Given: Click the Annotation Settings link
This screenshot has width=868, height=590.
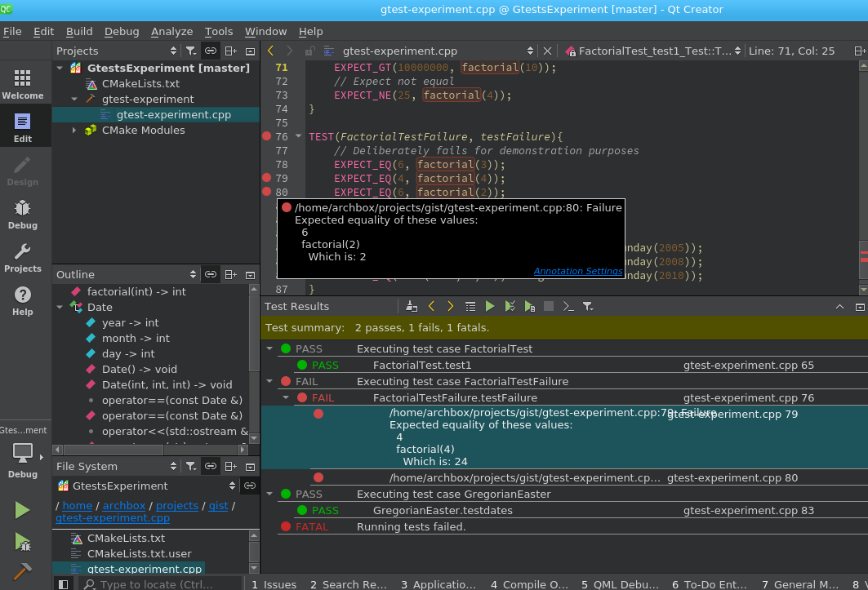Looking at the screenshot, I should coord(578,271).
